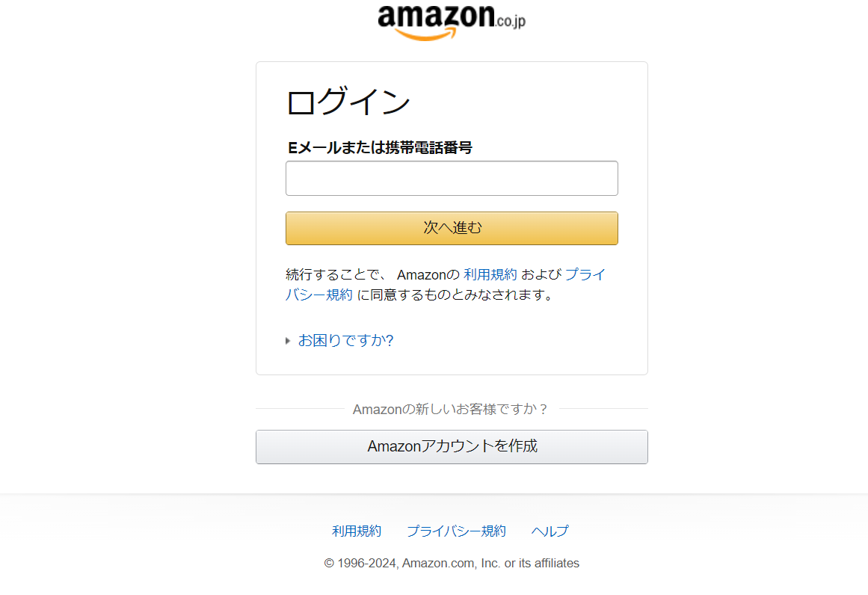The image size is (868, 595).
Task: Focus the Eメールまたは携帯電話番号 input box
Action: [452, 178]
